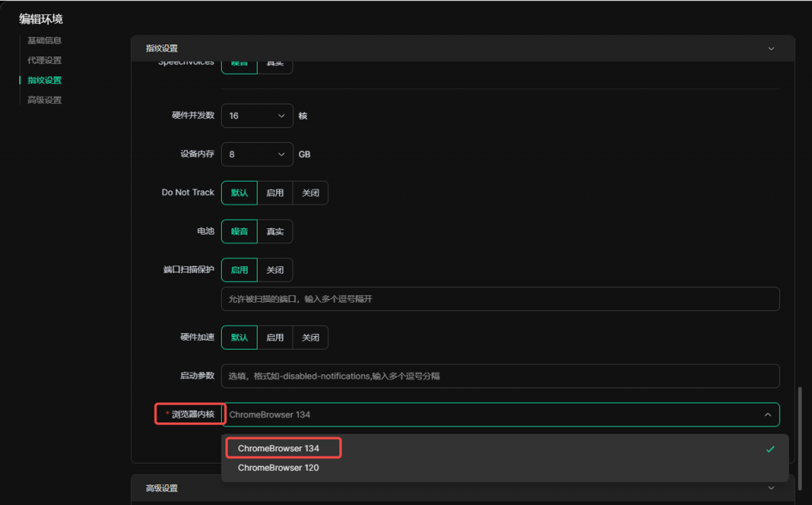Enable 硬件加速 with 启用 button
Image resolution: width=812 pixels, height=505 pixels.
274,338
